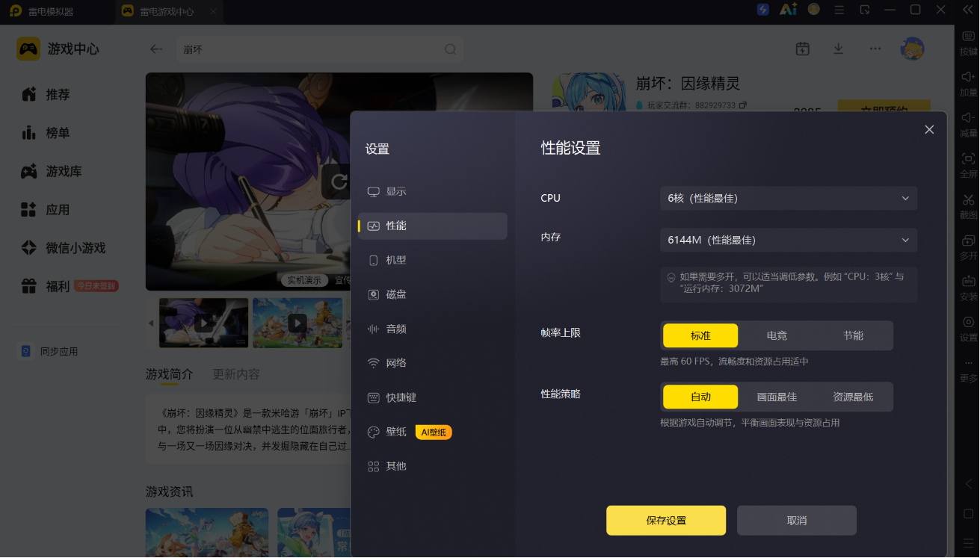Select 电竞 frame rate limit
Viewport: 980px width, 558px height.
[777, 336]
